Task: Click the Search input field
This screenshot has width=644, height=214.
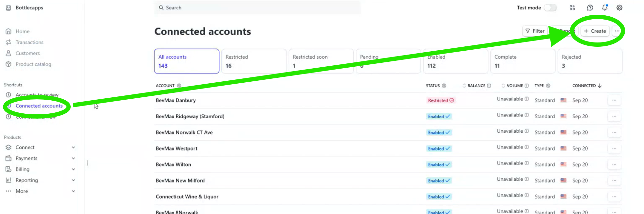Action: pyautogui.click(x=257, y=8)
